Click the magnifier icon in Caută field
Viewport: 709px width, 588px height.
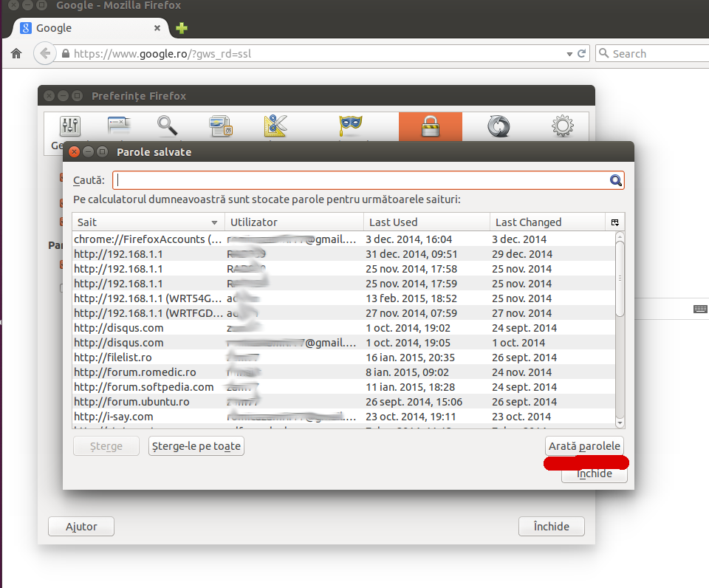click(x=615, y=180)
